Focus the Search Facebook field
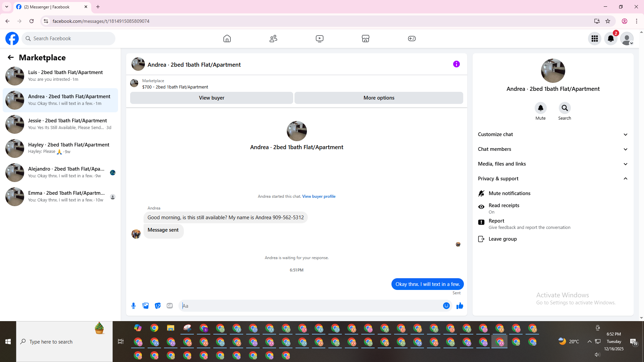Screen dimensions: 644x362 pyautogui.click(x=68, y=39)
